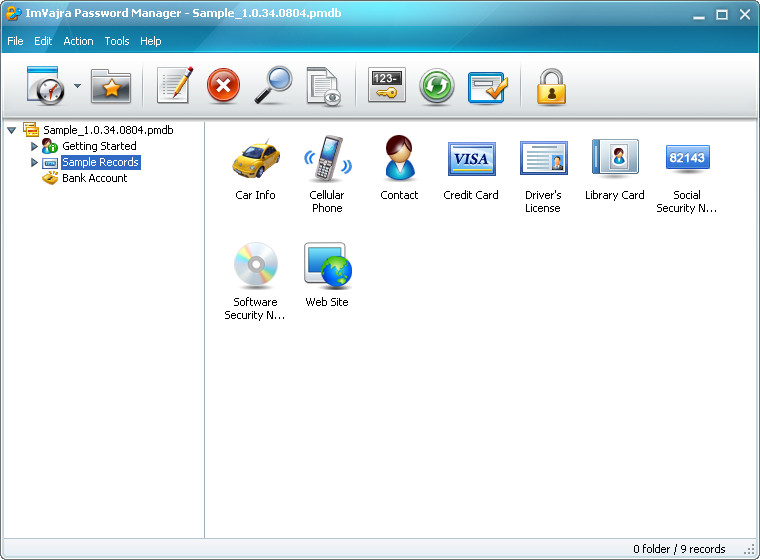Screen dimensions: 760x560
Task: Open the password generator key icon
Action: coord(386,85)
